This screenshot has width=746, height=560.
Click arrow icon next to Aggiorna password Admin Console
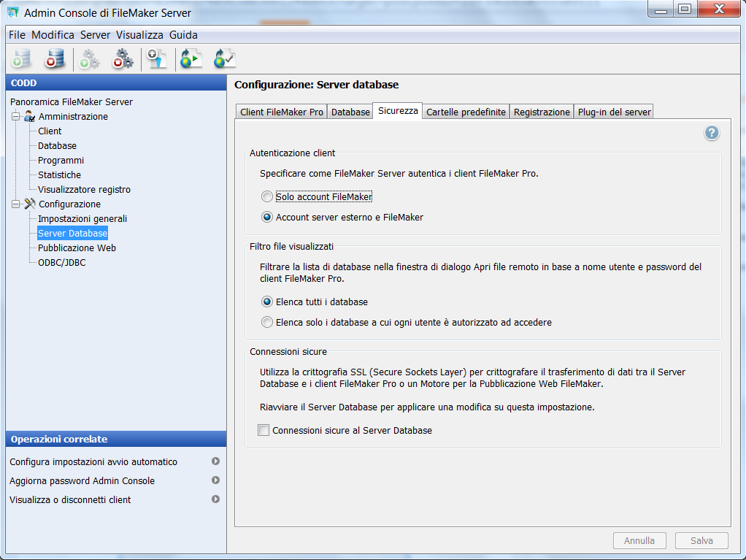pos(215,480)
